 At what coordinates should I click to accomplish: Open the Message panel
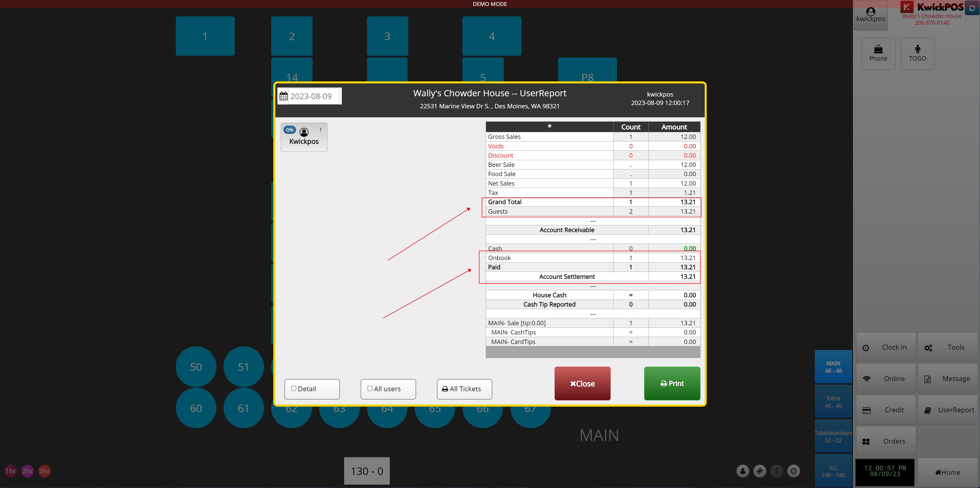coord(948,378)
